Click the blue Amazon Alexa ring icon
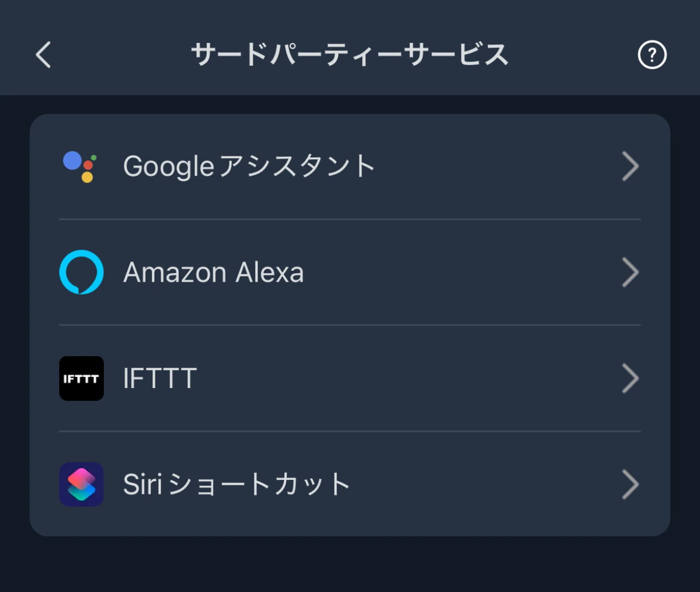Screen dimensions: 700x592 click(x=81, y=272)
